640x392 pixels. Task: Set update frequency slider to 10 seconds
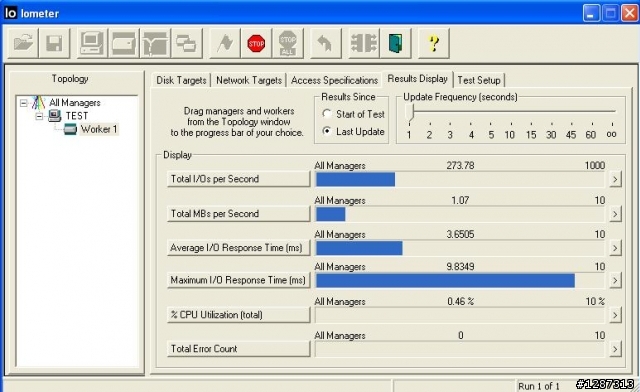pos(510,135)
